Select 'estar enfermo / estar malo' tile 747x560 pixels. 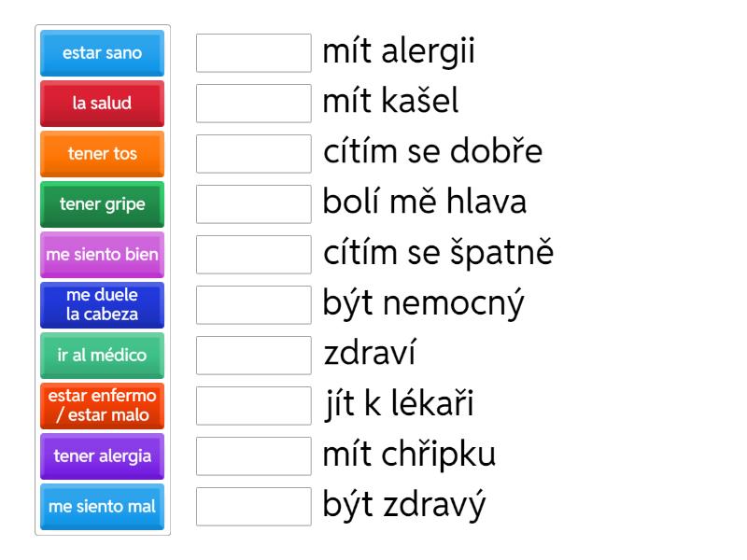pos(103,406)
